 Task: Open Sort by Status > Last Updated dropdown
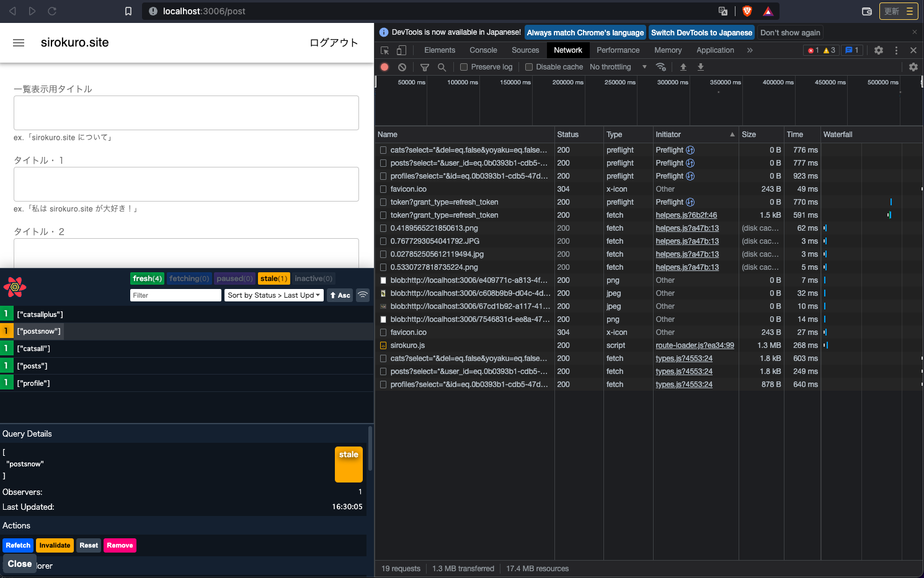tap(273, 295)
